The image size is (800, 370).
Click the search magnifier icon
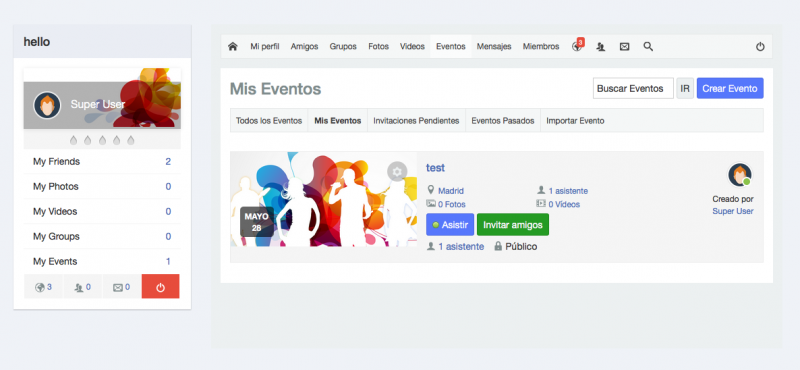(648, 46)
